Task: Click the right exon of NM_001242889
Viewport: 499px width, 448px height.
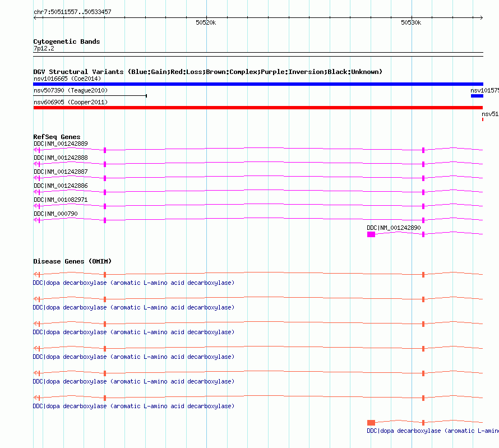Action: click(423, 150)
